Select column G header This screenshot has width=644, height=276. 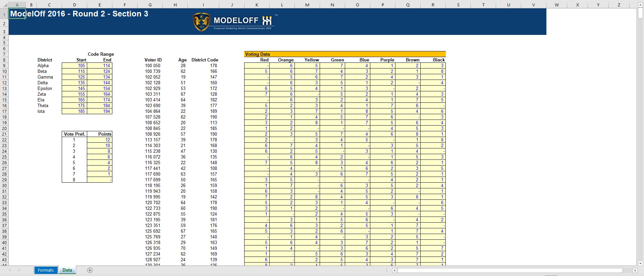point(150,5)
